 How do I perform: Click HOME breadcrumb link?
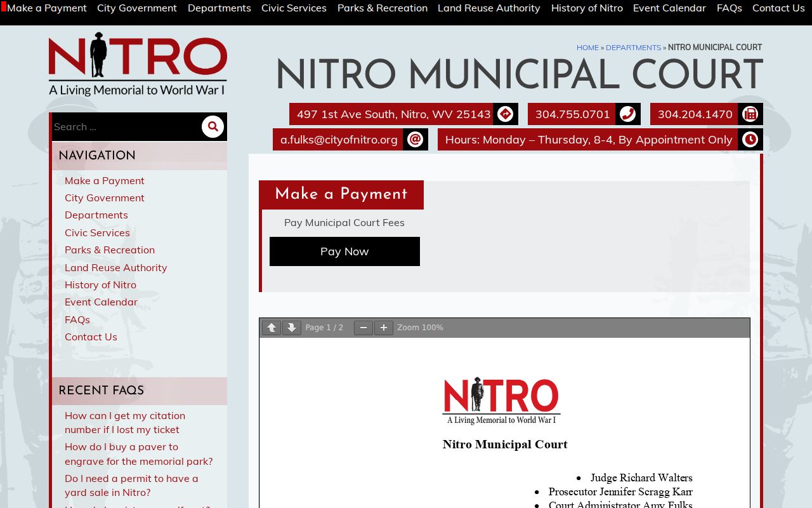coord(587,48)
